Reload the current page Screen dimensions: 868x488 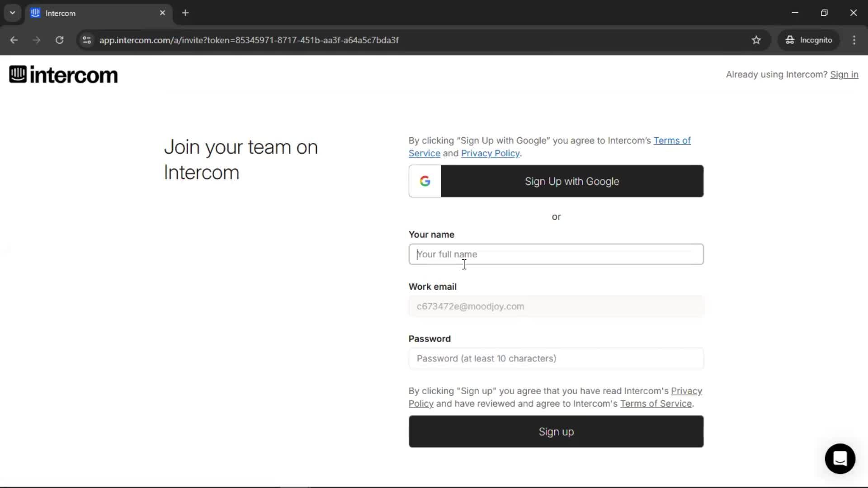tap(59, 40)
